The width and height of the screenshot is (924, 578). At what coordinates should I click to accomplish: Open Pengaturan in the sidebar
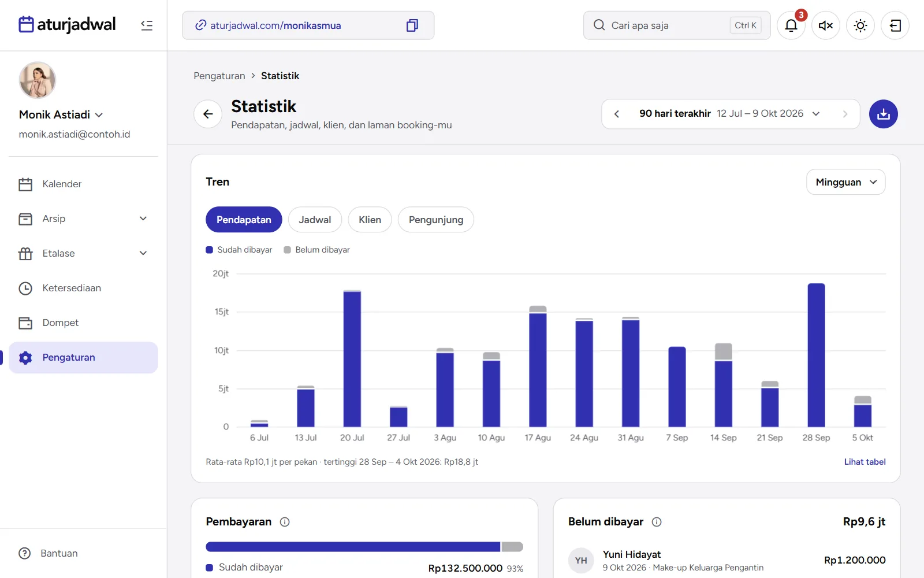(x=83, y=357)
